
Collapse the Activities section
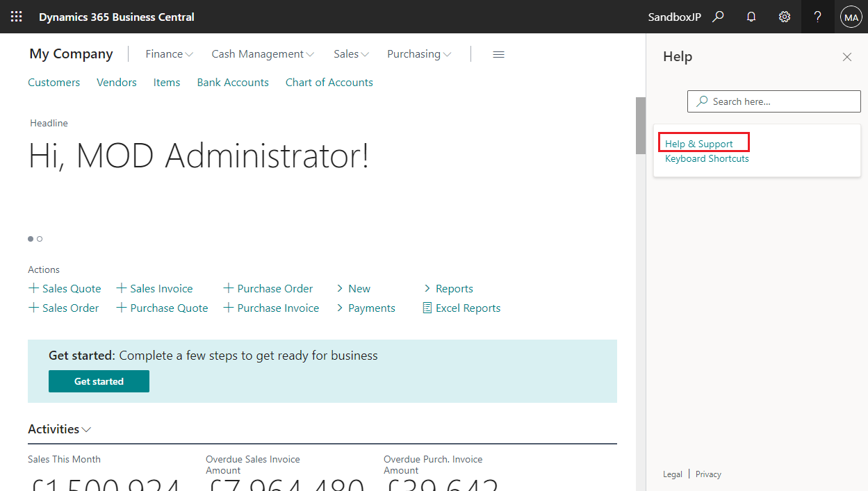click(x=86, y=429)
